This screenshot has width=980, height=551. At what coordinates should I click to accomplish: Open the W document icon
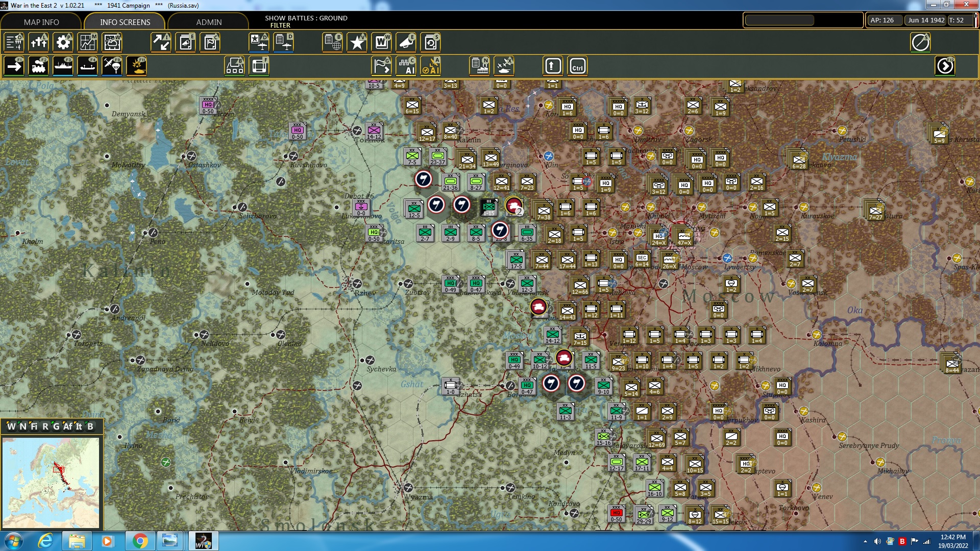[381, 42]
